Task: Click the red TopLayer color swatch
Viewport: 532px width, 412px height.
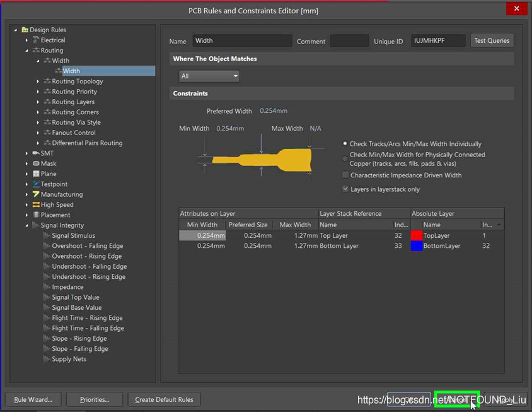Action: click(416, 235)
